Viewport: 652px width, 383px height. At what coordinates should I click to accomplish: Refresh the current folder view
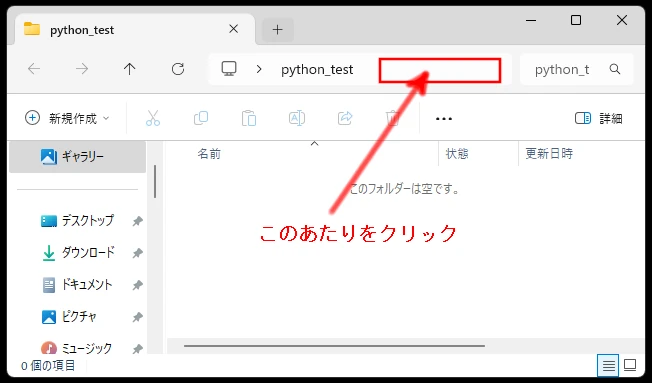(178, 69)
